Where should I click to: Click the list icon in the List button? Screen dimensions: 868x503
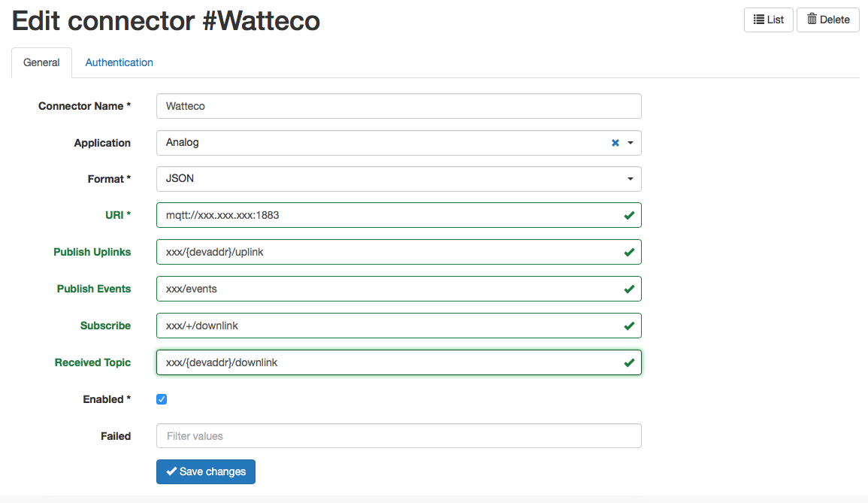[x=759, y=20]
